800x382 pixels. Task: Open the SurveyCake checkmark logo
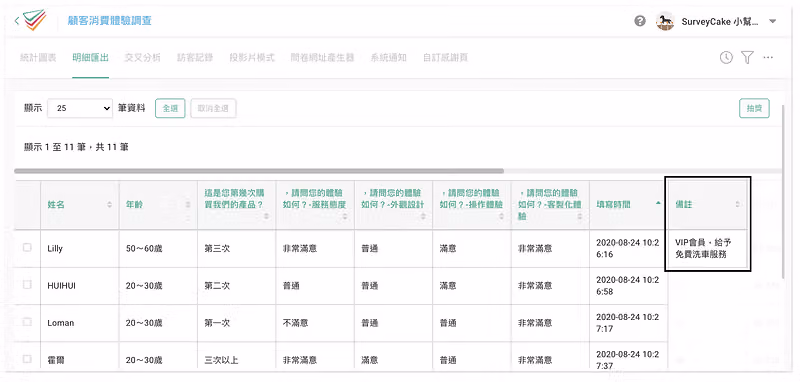tap(35, 20)
